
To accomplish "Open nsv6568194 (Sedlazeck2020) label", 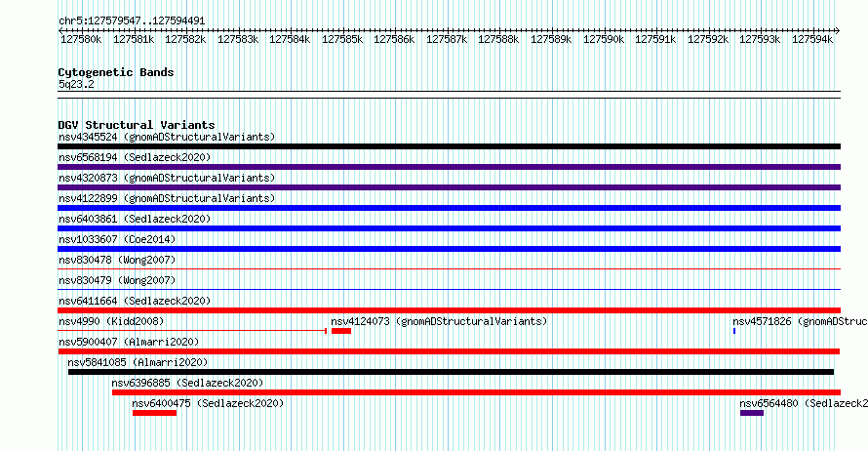I will tap(135, 157).
